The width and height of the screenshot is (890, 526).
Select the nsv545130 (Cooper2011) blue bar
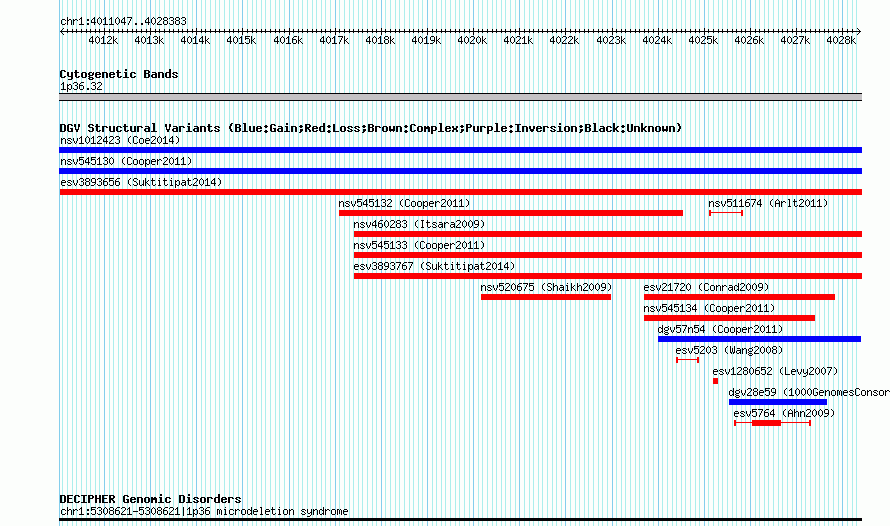460,171
